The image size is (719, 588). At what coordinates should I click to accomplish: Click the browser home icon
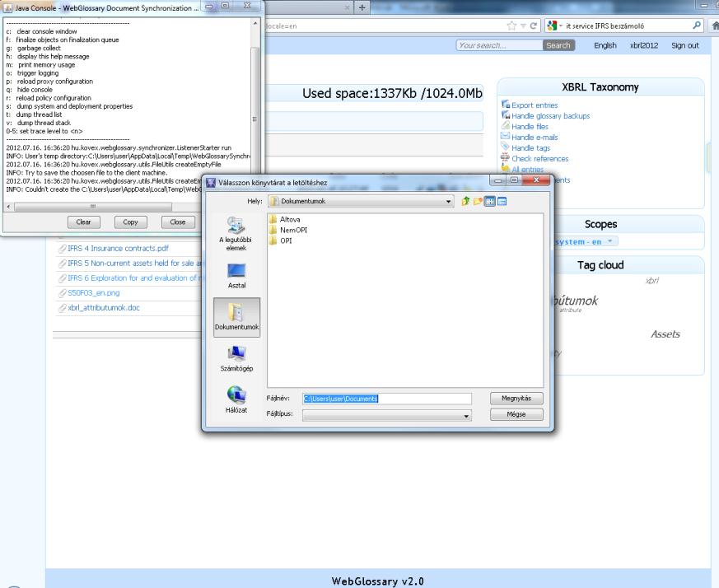point(714,26)
